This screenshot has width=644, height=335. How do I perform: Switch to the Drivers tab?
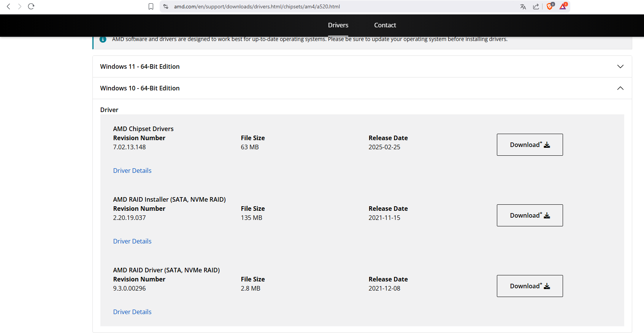[x=338, y=25]
